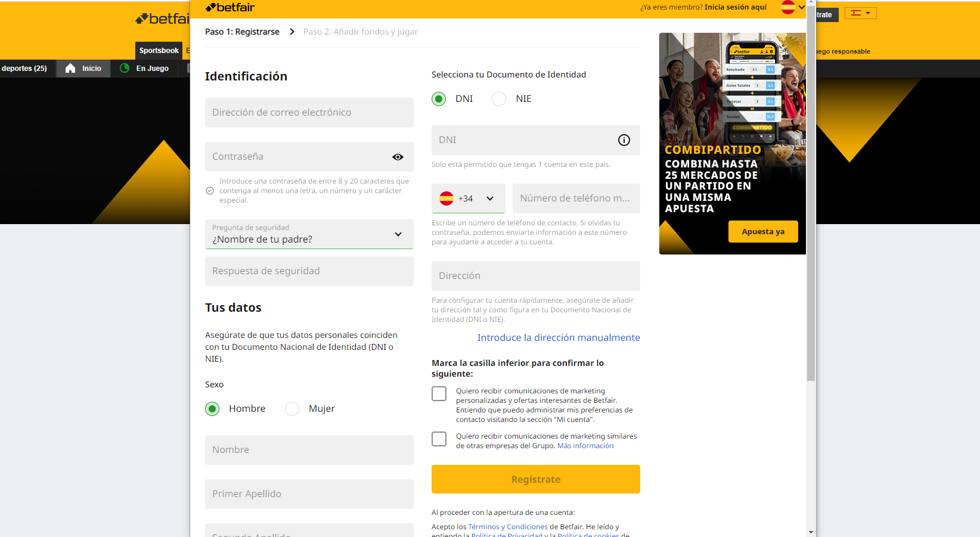Click the Spain flag icon in the header
The height and width of the screenshot is (537, 980).
point(788,7)
